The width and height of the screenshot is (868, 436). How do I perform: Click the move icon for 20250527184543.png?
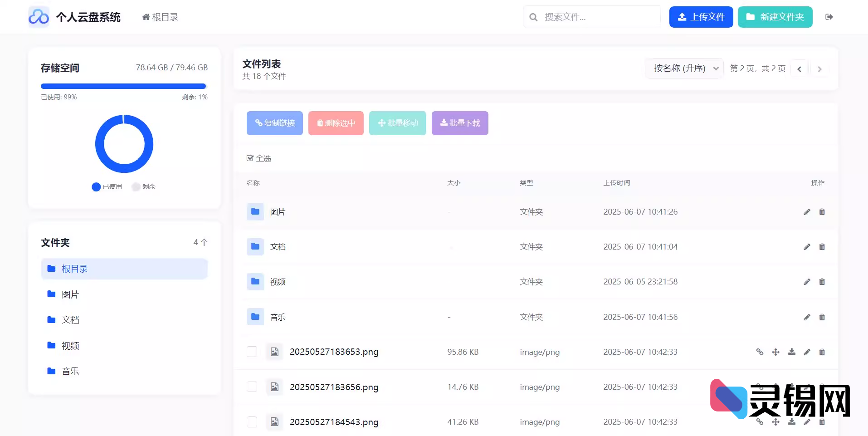[776, 422]
